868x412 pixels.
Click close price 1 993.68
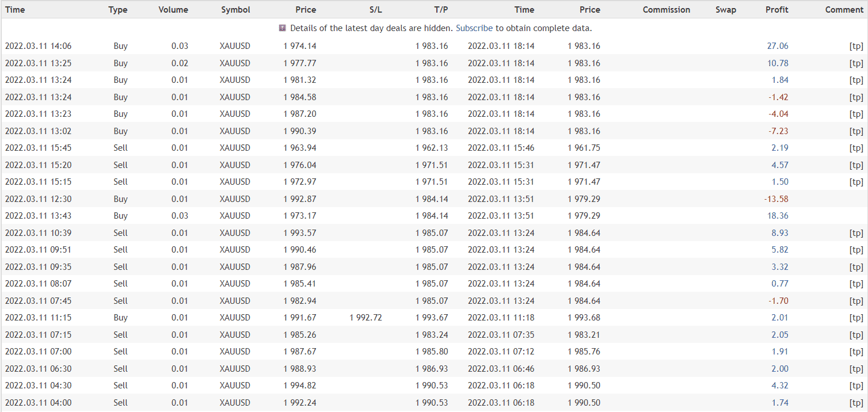pyautogui.click(x=584, y=318)
